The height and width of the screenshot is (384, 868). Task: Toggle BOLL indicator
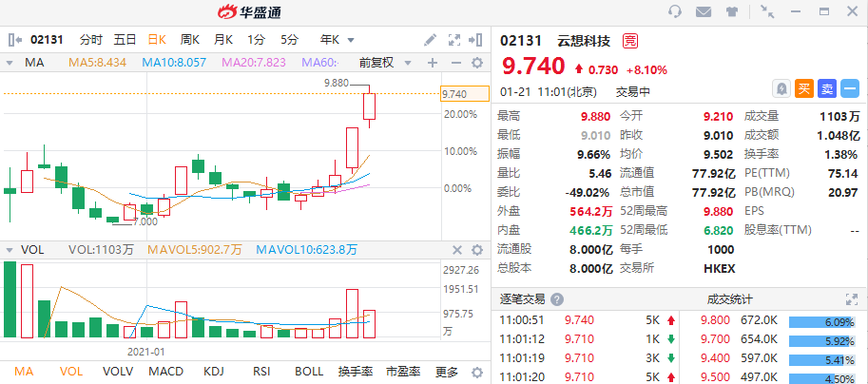coord(309,372)
